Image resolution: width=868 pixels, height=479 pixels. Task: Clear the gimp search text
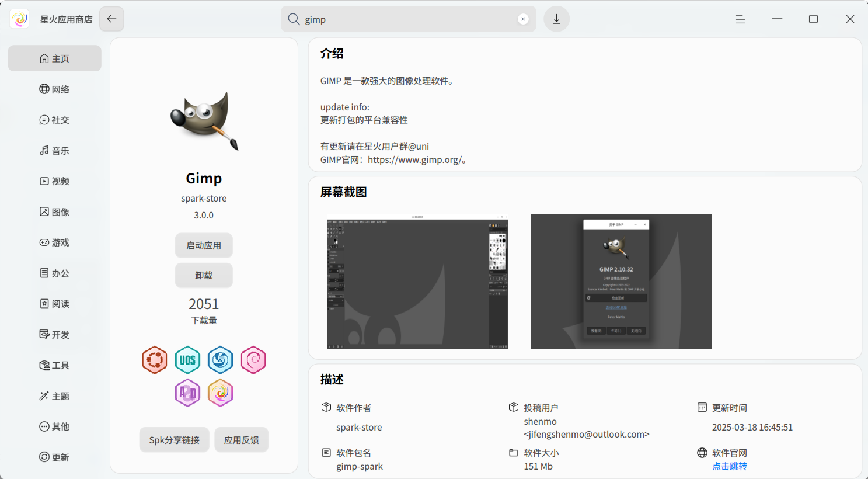pos(523,19)
